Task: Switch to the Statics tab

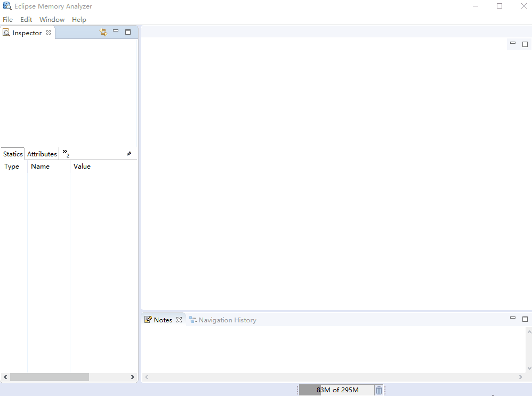Action: [13, 154]
